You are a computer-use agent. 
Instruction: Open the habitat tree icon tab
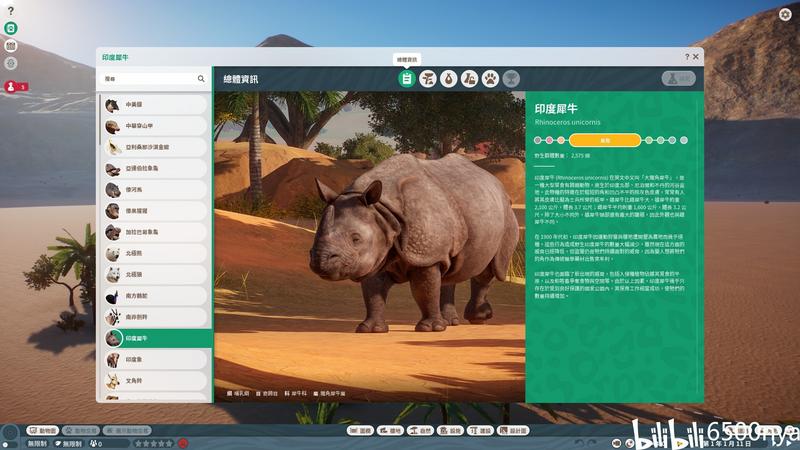pyautogui.click(x=428, y=79)
